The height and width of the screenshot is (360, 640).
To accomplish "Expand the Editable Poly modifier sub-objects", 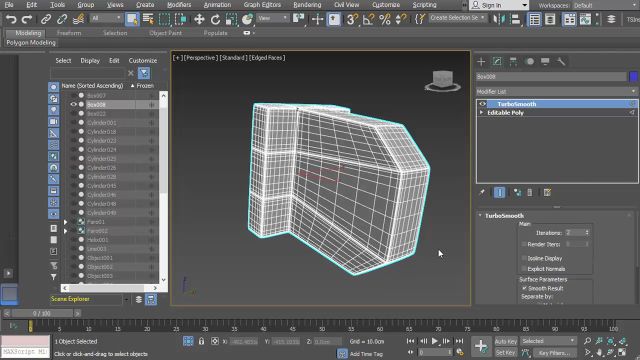I will (x=481, y=113).
